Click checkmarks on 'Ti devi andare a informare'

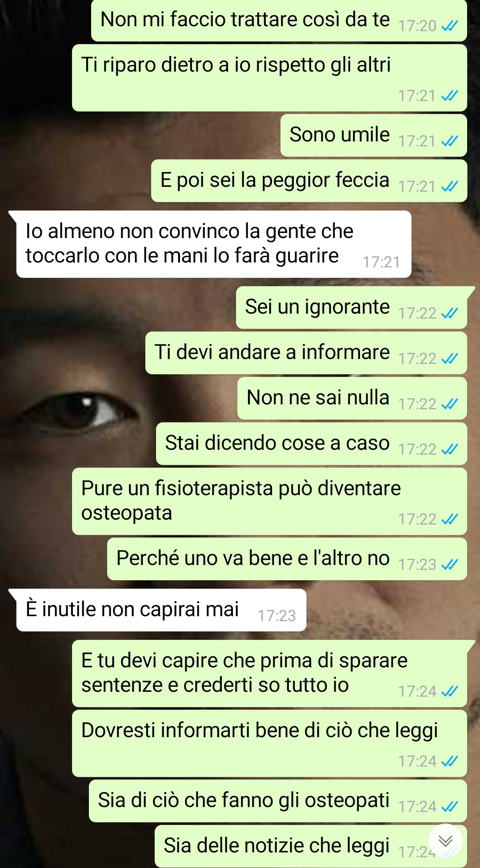pos(449,359)
